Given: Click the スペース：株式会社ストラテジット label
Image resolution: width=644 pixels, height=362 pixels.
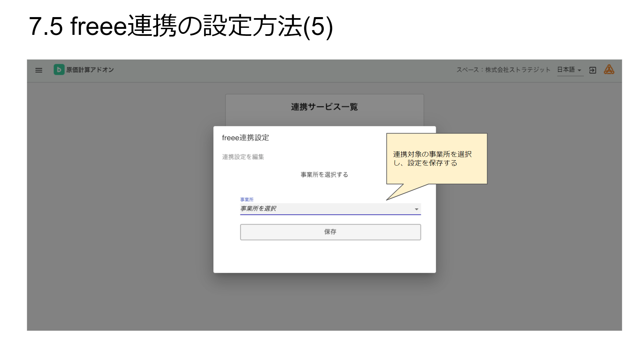Looking at the screenshot, I should pyautogui.click(x=503, y=70).
